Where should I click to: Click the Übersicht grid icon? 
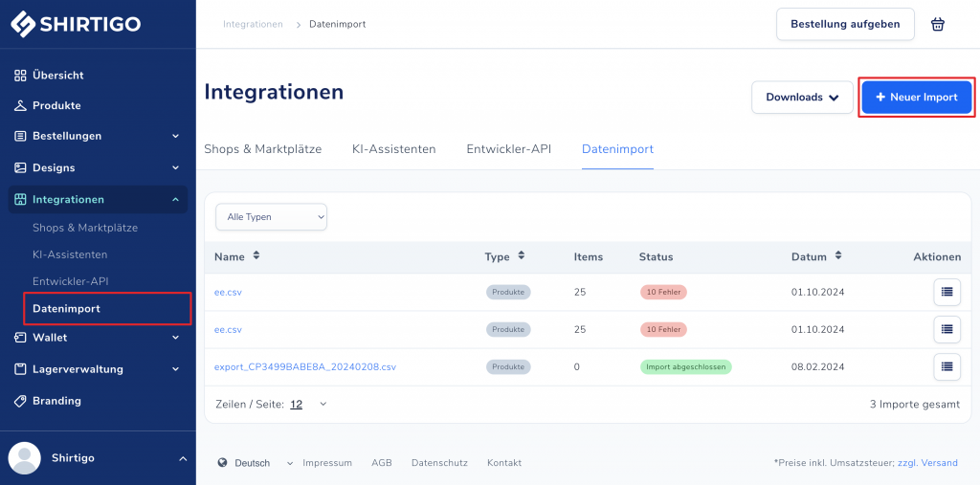point(21,75)
